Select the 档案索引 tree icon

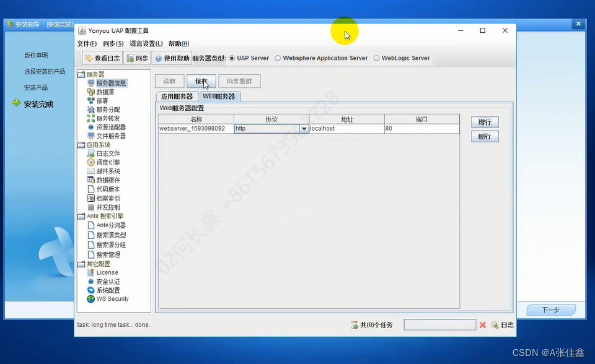pos(90,198)
